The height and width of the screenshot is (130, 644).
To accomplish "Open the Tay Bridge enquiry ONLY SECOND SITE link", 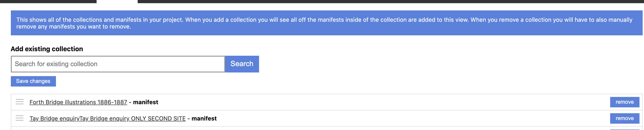I will tap(107, 118).
